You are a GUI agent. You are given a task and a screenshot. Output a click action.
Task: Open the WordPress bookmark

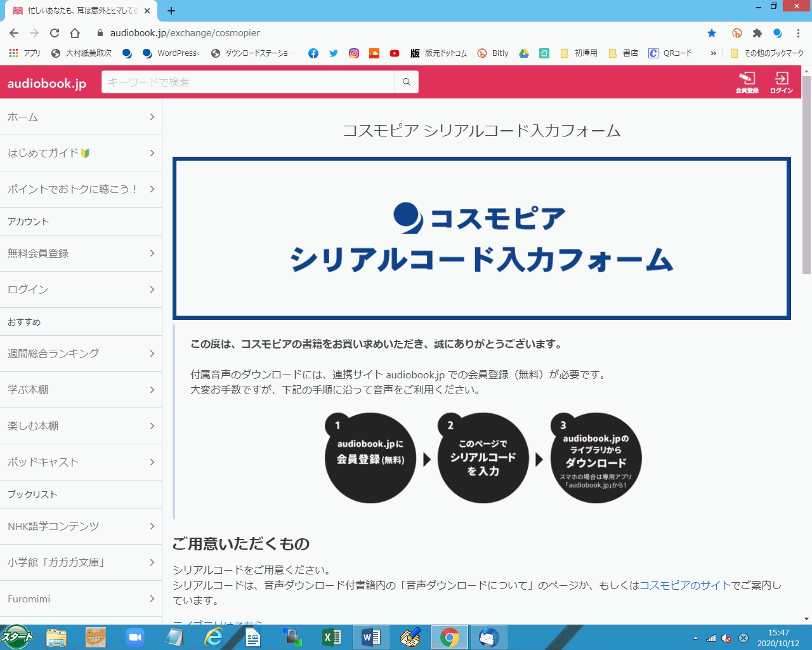click(171, 53)
